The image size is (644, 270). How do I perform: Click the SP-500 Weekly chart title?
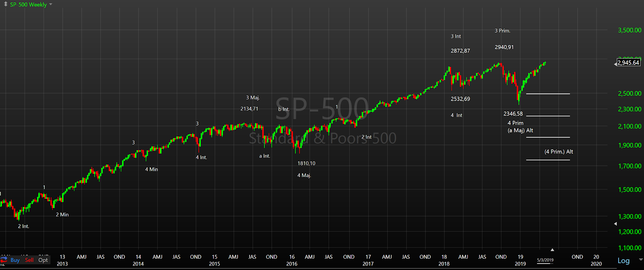click(28, 4)
